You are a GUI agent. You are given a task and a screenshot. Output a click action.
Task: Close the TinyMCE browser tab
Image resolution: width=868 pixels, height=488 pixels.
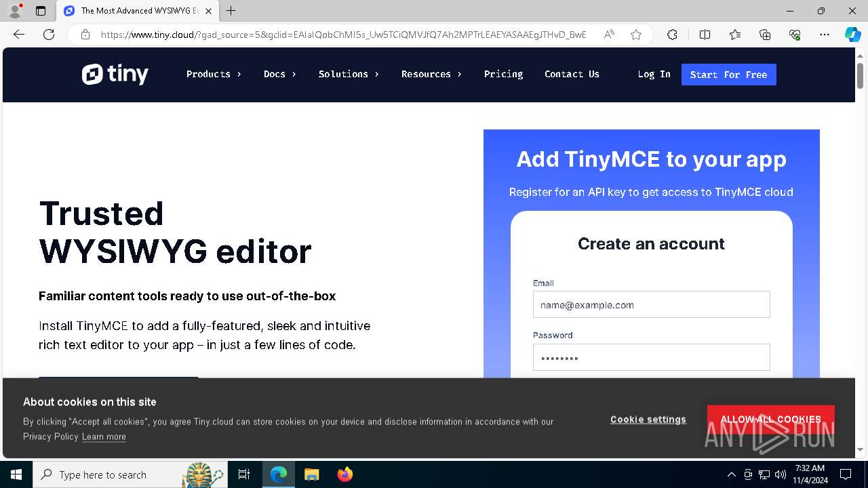coord(208,11)
